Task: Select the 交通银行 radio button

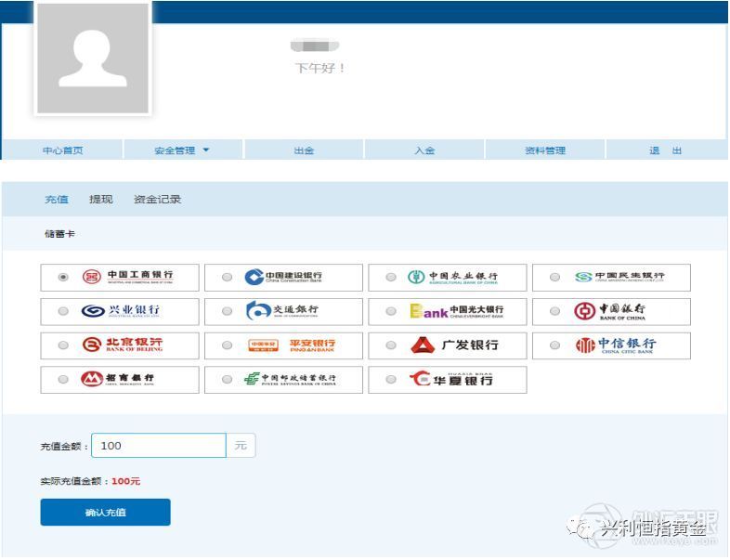Action: [227, 311]
